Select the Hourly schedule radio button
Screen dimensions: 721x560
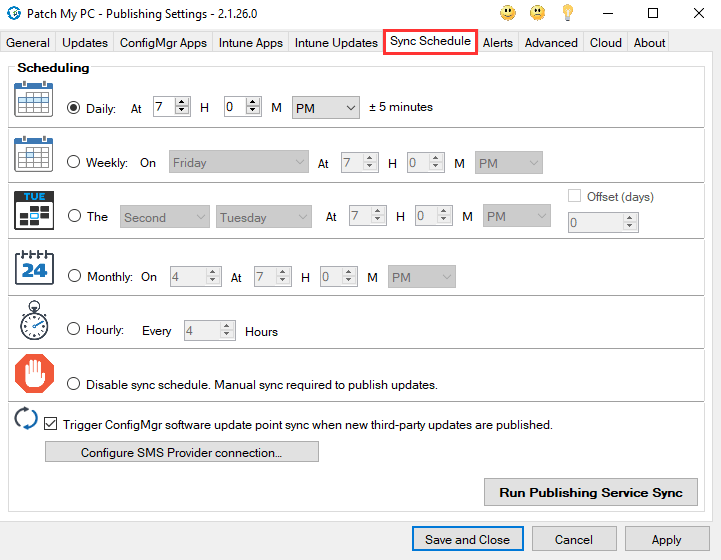(74, 329)
